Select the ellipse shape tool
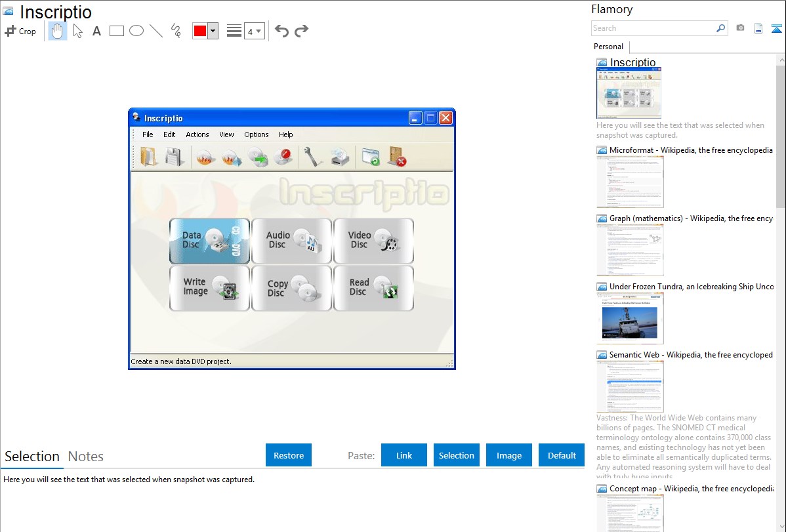The image size is (786, 532). (x=136, y=31)
